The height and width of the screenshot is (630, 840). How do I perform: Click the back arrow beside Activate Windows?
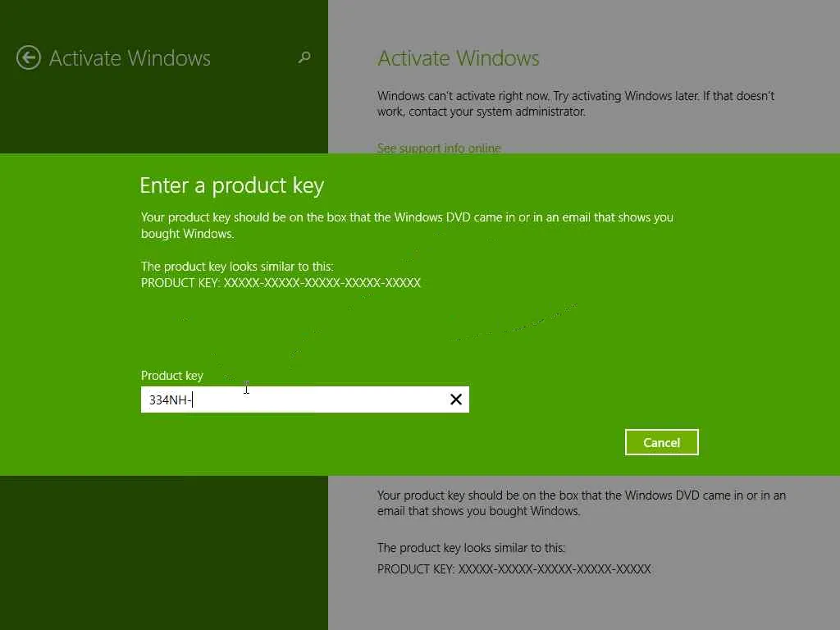[29, 58]
